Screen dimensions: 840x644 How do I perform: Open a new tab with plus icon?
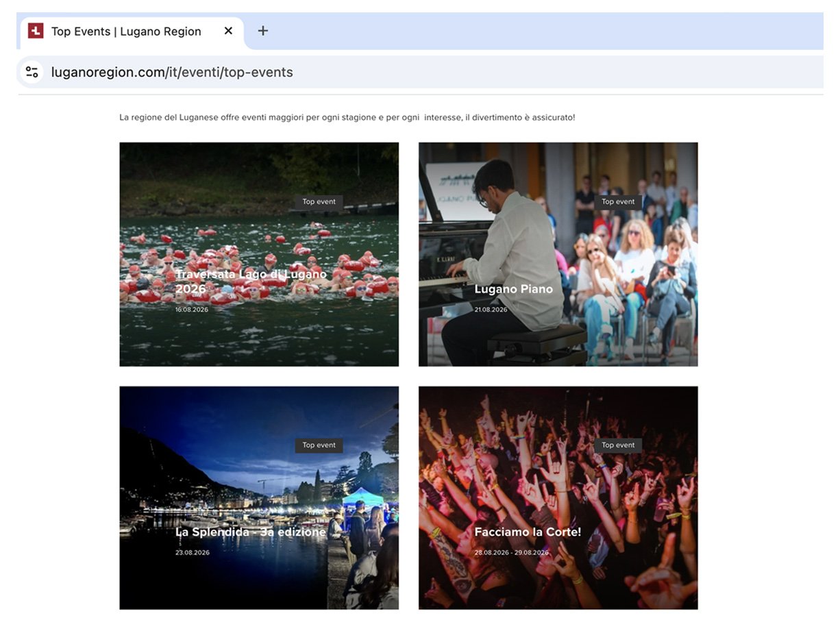pos(262,31)
